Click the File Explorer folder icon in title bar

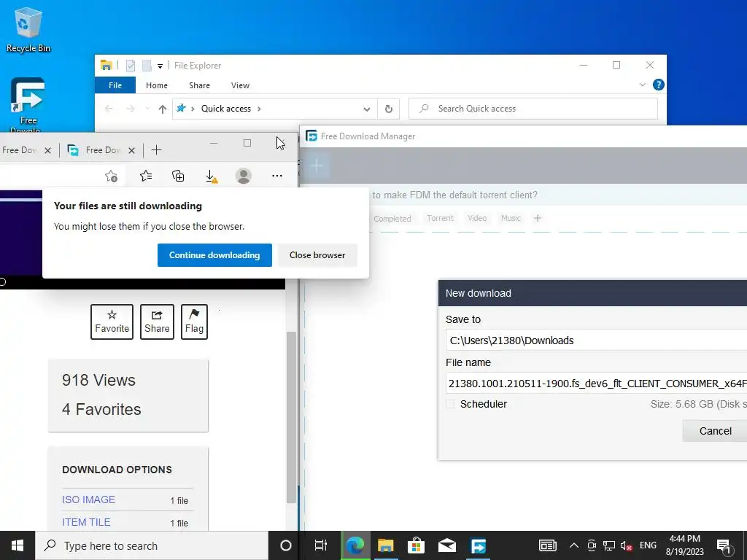click(107, 65)
